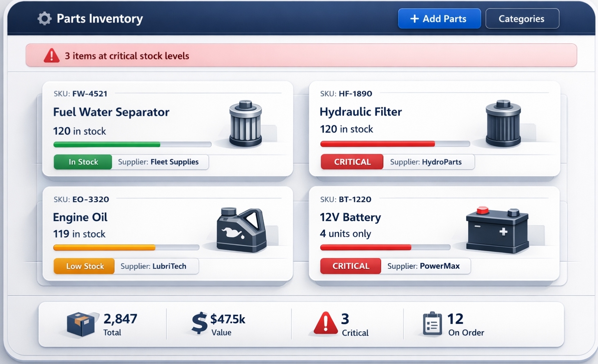Expand supplier details for HydroParts

coord(429,162)
